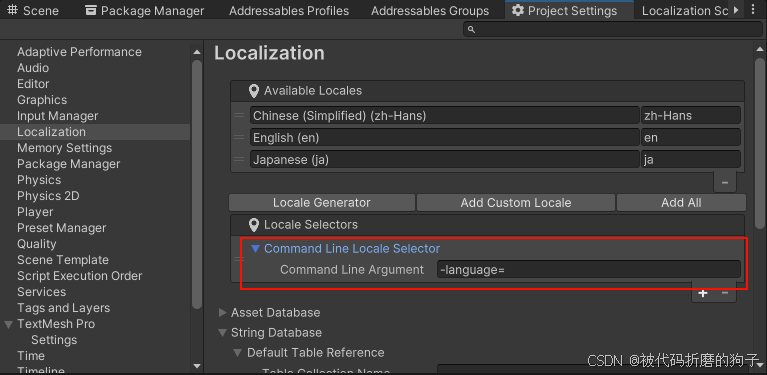This screenshot has height=375, width=767.
Task: Select Scene Template settings
Action: pos(63,260)
